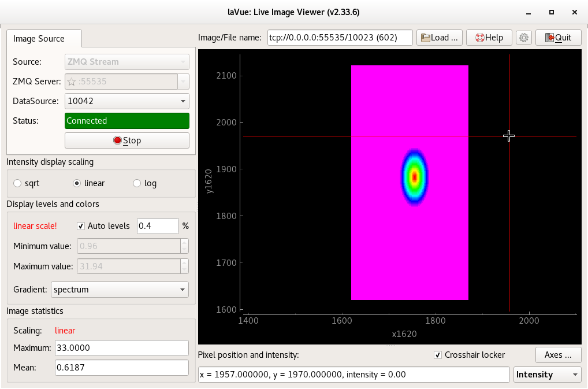Click the star icon beside ZMQ Server
This screenshot has height=389, width=588.
[x=72, y=81]
